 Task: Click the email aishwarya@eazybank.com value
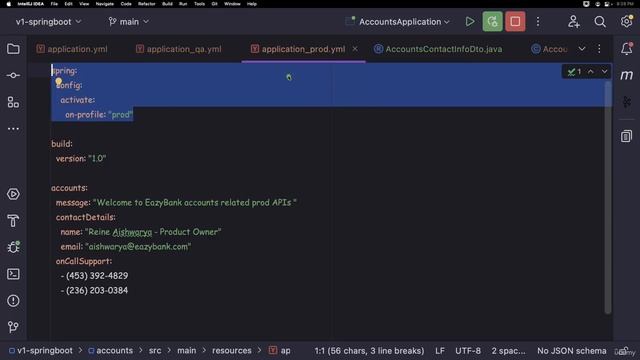(x=138, y=247)
